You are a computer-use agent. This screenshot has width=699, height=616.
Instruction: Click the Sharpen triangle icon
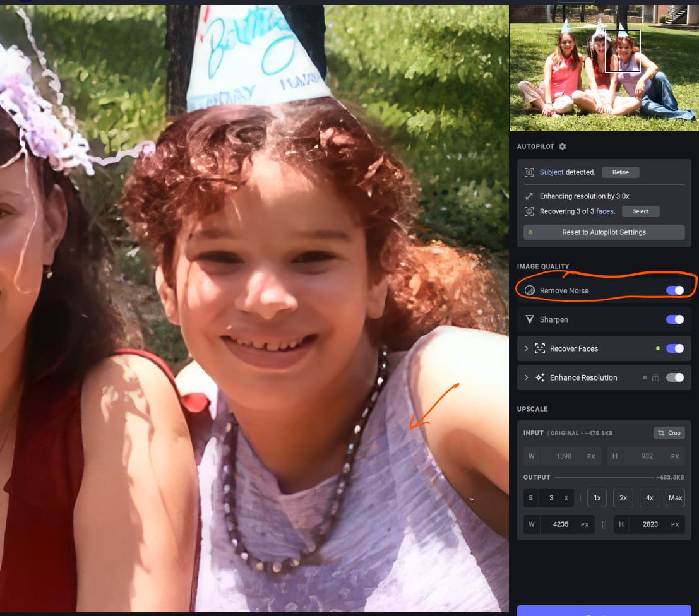click(530, 319)
